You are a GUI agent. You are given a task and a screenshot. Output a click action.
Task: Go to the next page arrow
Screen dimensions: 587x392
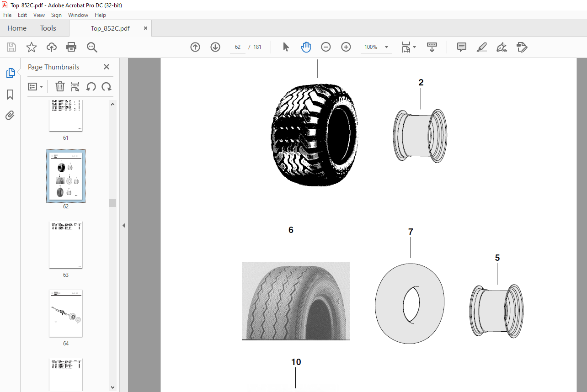point(215,47)
